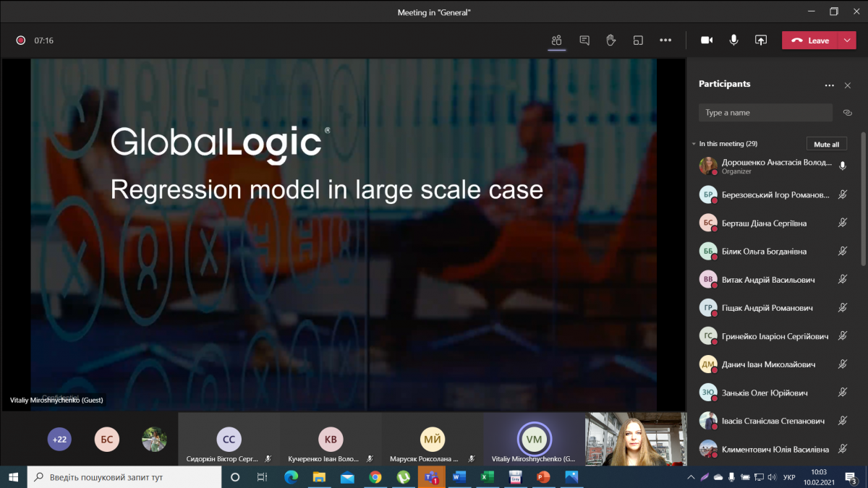Image resolution: width=868 pixels, height=488 pixels.
Task: Select participant Берташ Діана Сергіївна
Action: [x=764, y=223]
